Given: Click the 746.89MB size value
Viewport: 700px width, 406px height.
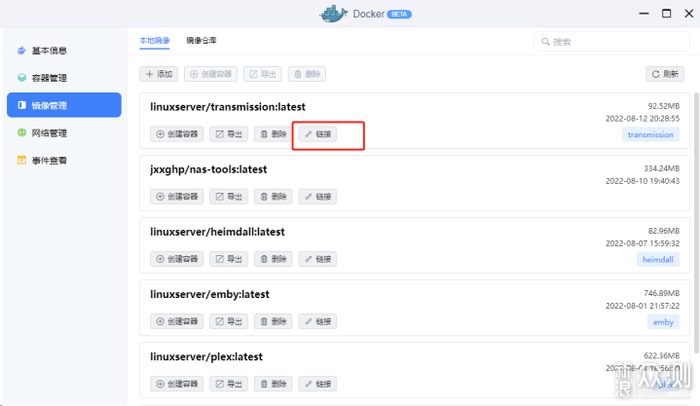Looking at the screenshot, I should (662, 293).
